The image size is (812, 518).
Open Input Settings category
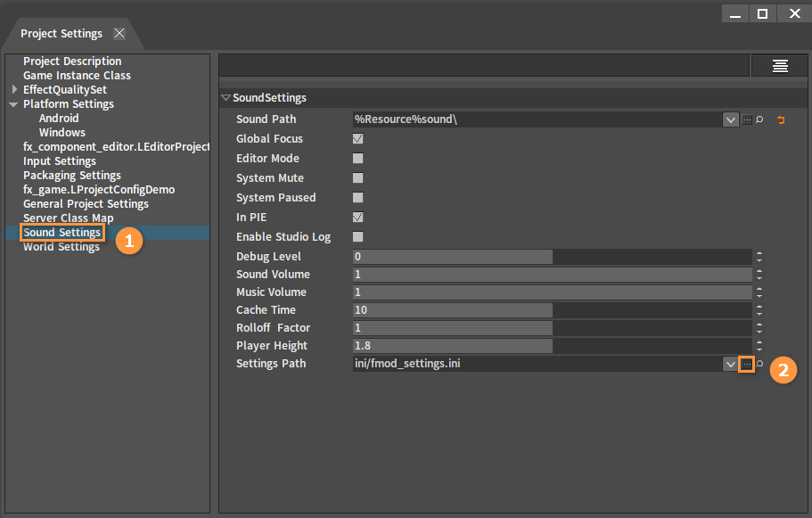(60, 161)
